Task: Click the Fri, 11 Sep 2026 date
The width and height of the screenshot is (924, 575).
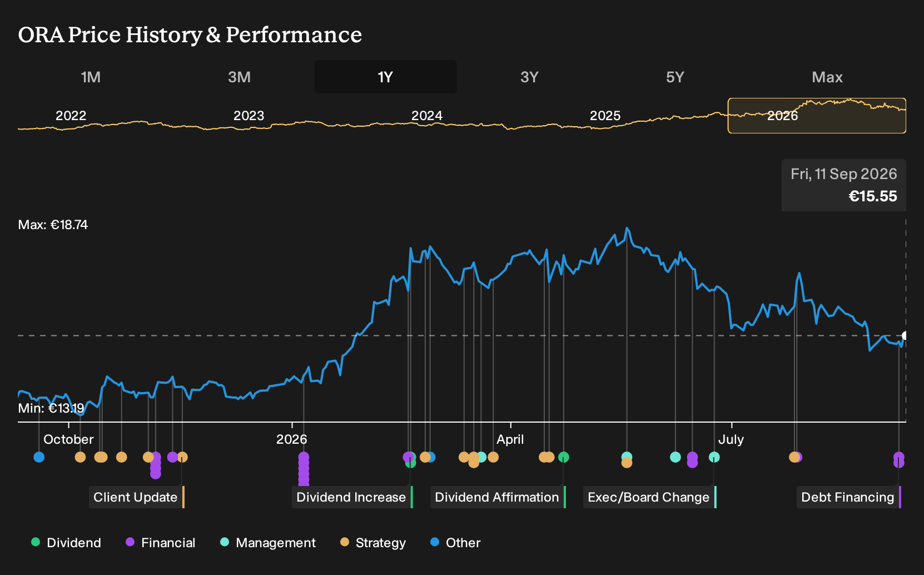Action: pyautogui.click(x=844, y=174)
